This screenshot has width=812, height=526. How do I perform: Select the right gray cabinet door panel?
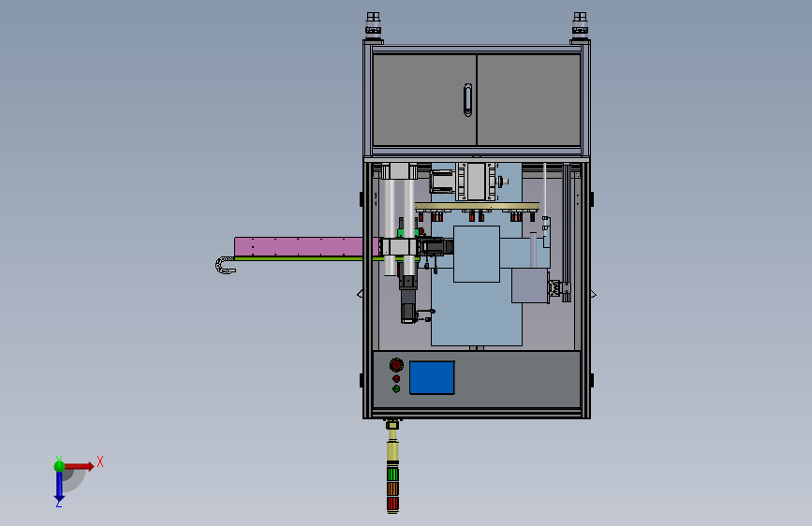(x=529, y=100)
